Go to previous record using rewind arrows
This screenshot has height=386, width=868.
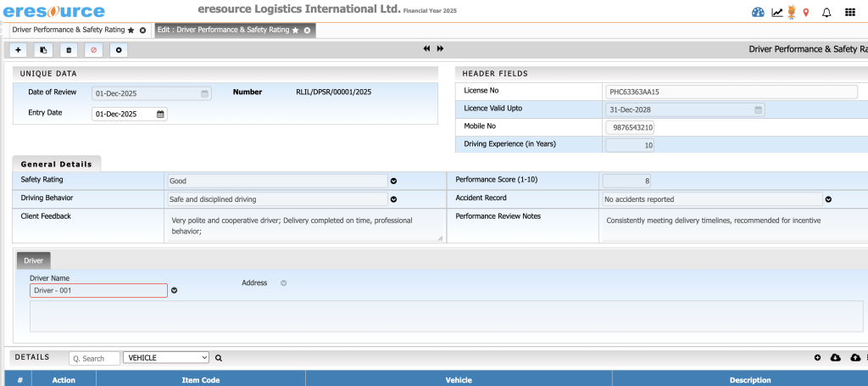point(427,49)
